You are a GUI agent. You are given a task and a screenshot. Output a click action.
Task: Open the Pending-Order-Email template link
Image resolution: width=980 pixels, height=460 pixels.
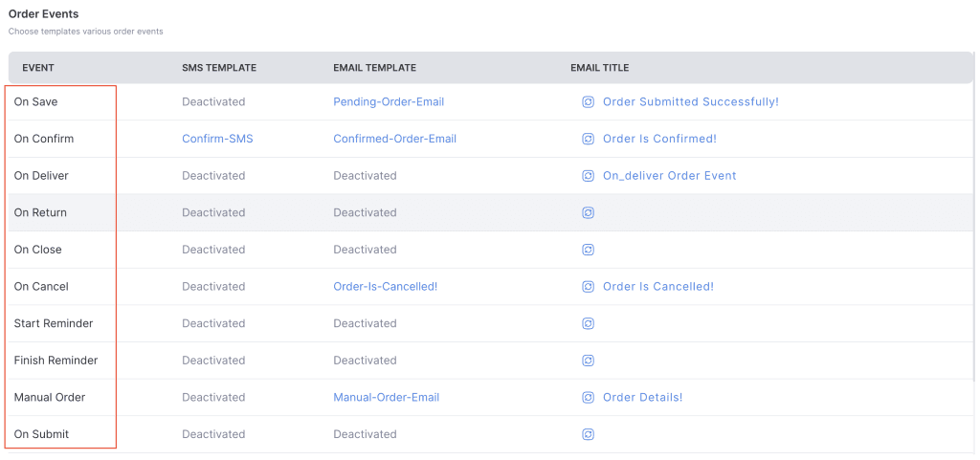tap(389, 102)
